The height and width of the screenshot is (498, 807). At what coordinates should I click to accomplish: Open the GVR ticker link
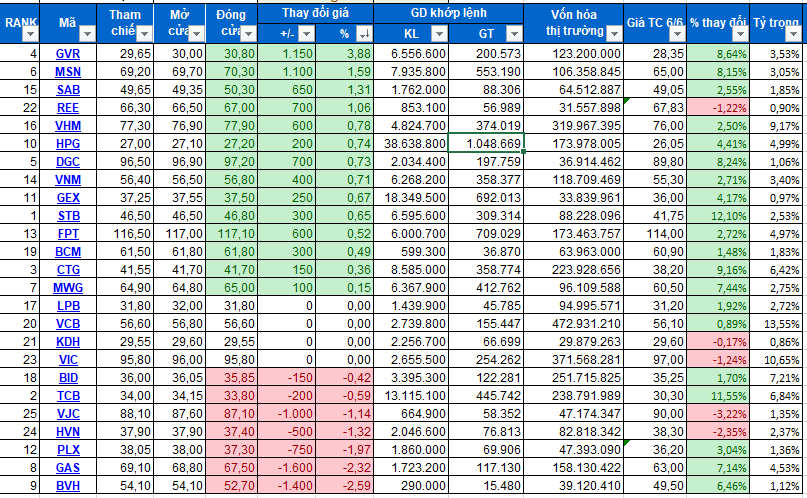tap(68, 54)
